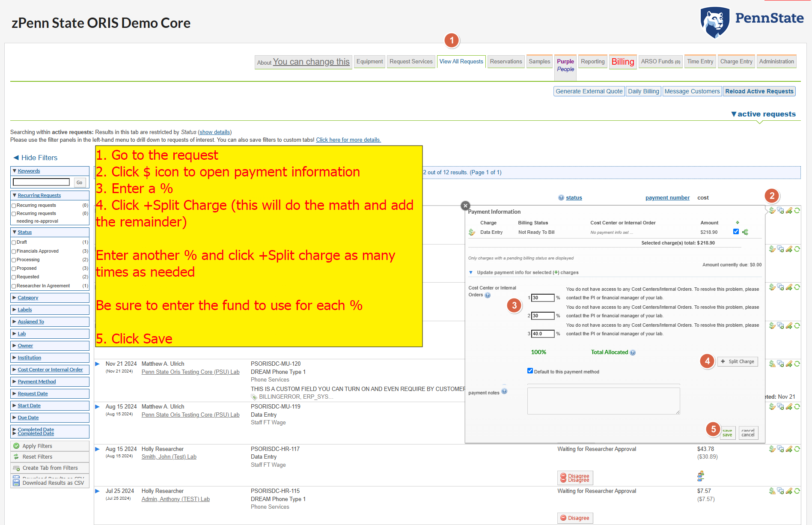Click Reload Active Requests button

coord(759,91)
